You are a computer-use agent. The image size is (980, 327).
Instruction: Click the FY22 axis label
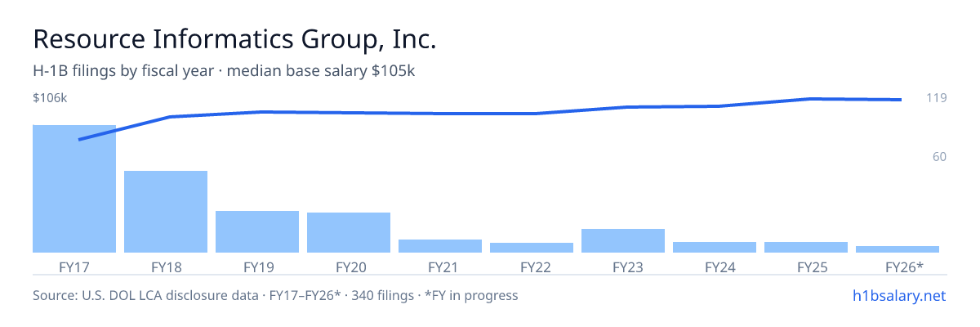click(x=532, y=267)
